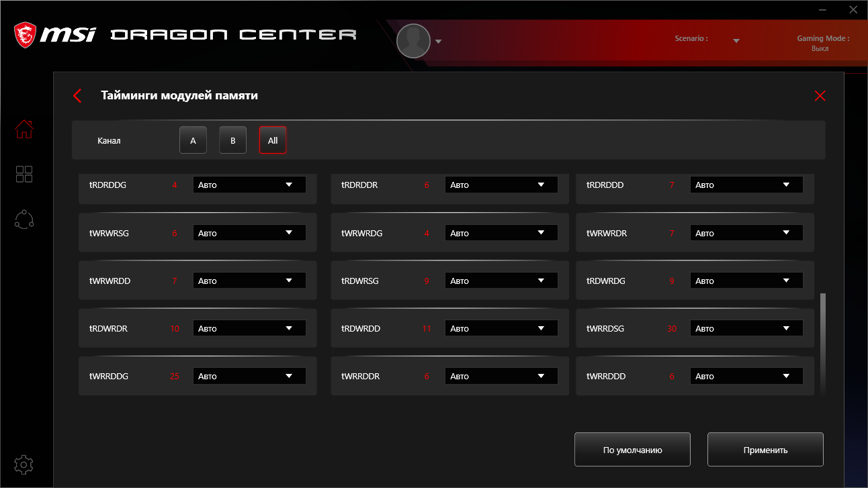Viewport: 868px width, 488px height.
Task: Open the tRDWRSG value dropdown
Action: click(x=501, y=281)
